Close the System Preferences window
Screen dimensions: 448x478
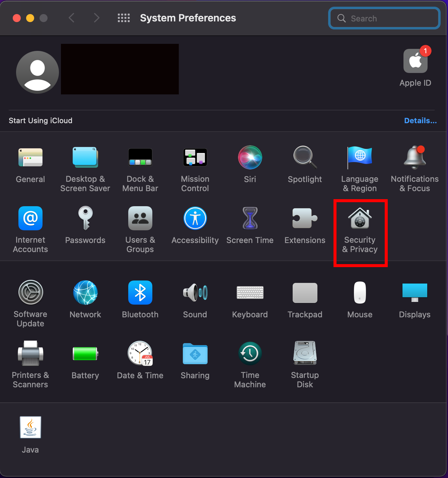[x=17, y=18]
